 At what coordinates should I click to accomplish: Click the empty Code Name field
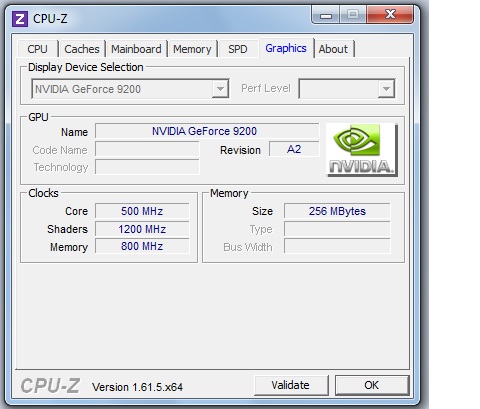coord(147,149)
